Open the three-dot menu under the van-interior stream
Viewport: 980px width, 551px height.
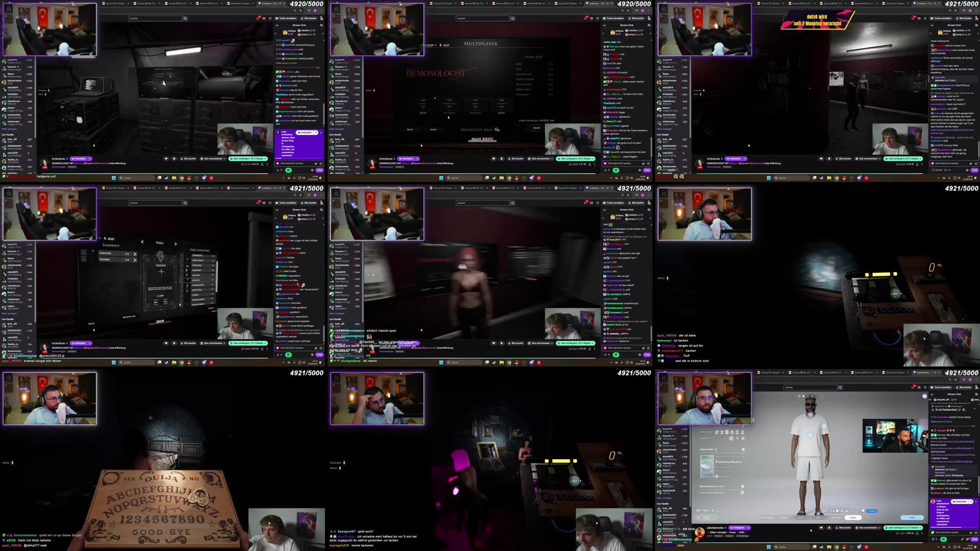(267, 165)
